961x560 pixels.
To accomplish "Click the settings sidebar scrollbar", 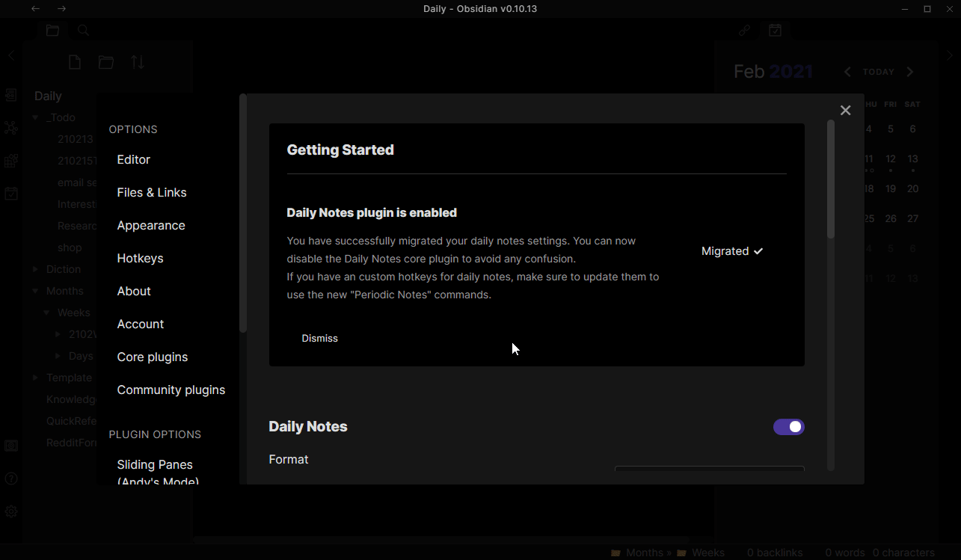I will [x=242, y=213].
